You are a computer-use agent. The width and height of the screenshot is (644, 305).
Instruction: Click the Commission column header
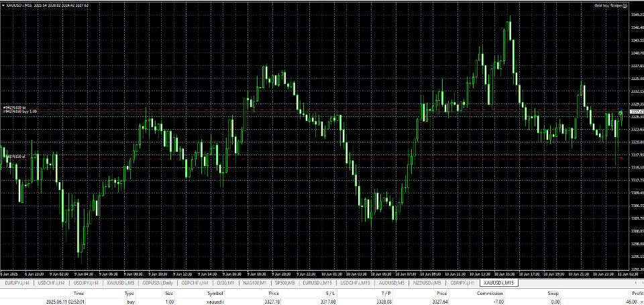[490, 294]
